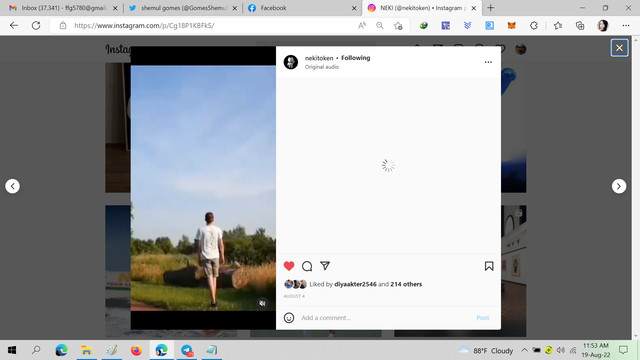
Task: Share post with paper plane icon
Action: (325, 266)
